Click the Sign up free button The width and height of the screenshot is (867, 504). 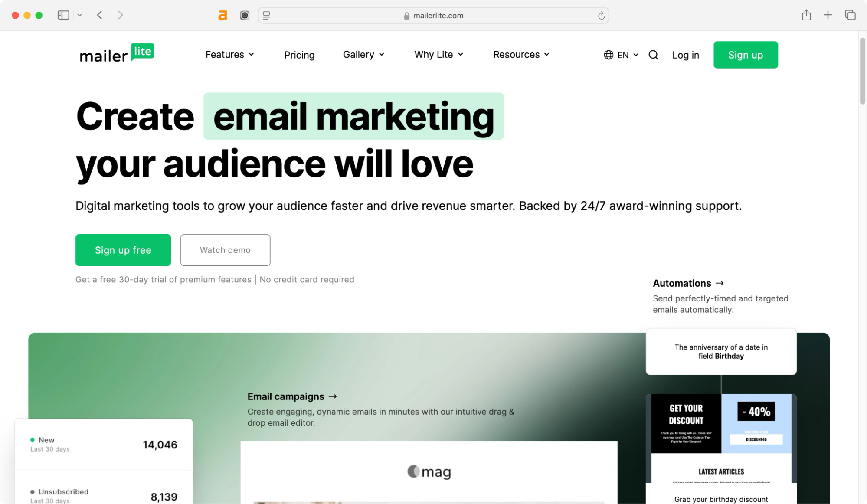coord(123,250)
